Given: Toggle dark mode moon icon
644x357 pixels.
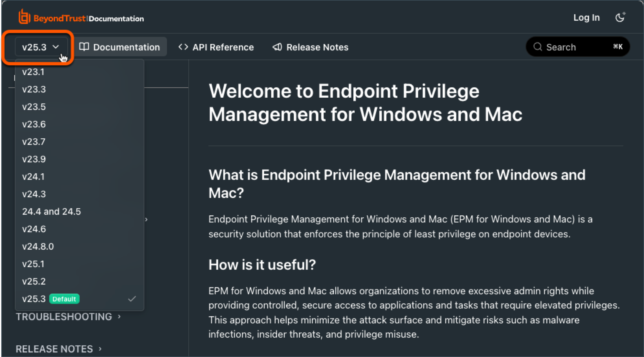Looking at the screenshot, I should 620,17.
